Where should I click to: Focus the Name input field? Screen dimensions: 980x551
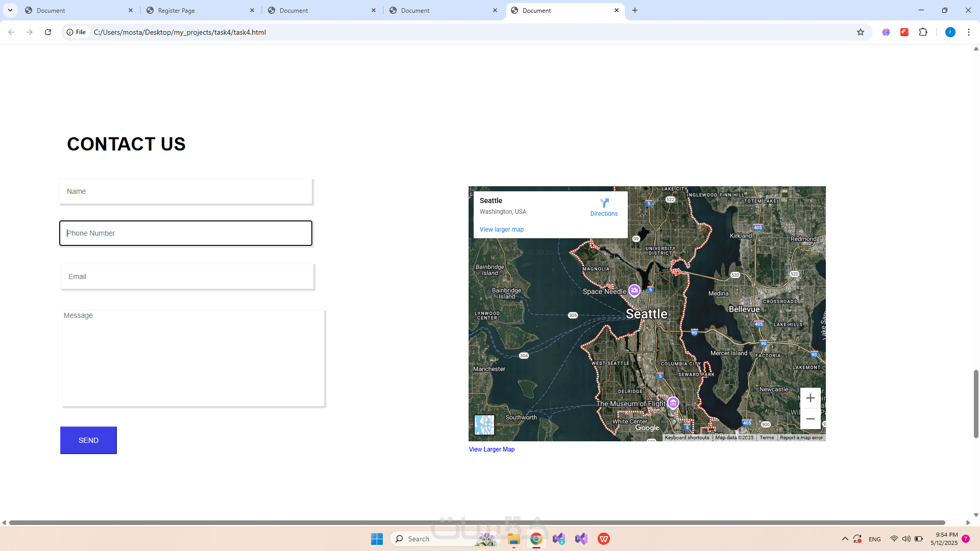[186, 191]
